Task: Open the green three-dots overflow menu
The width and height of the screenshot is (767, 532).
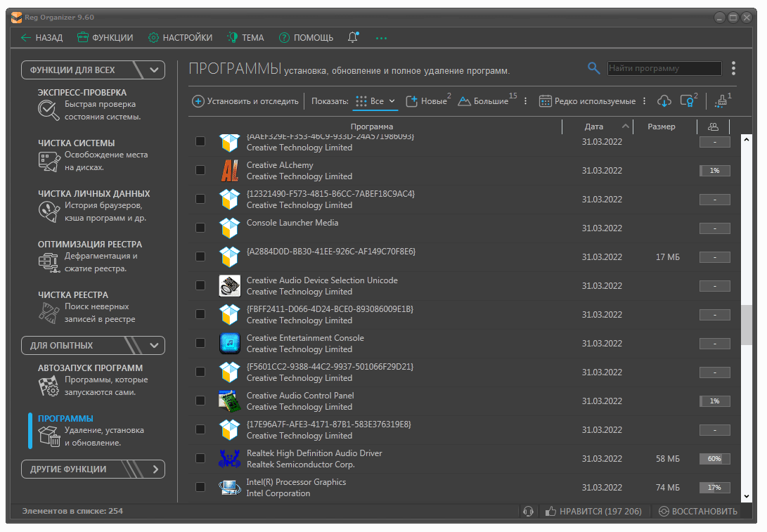Action: 382,38
